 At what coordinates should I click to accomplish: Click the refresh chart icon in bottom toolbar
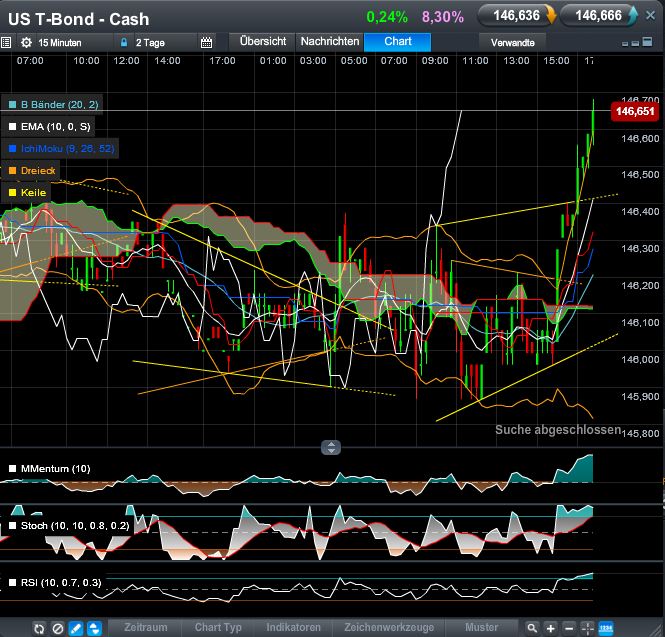[39, 628]
